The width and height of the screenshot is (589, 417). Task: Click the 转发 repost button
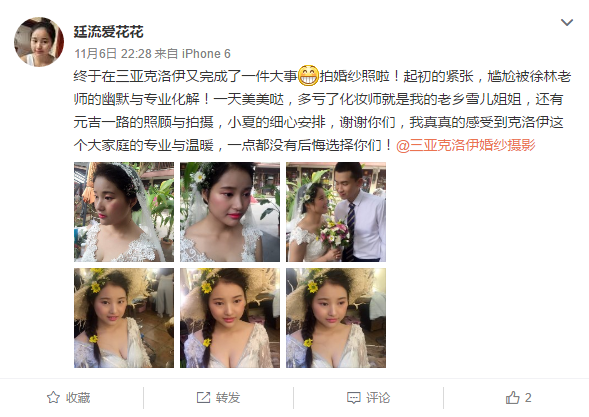tap(218, 397)
